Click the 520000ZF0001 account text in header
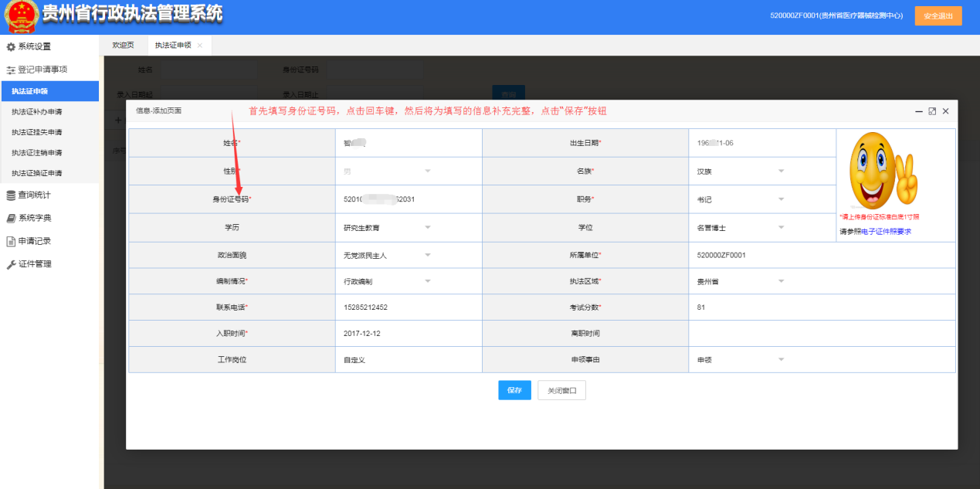The height and width of the screenshot is (489, 980). tap(836, 15)
